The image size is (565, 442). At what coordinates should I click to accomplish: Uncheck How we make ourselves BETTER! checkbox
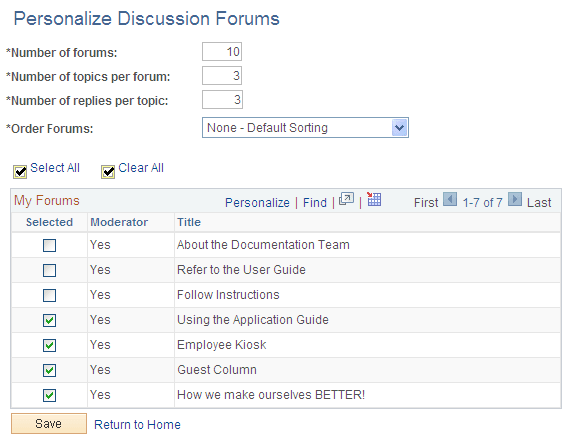(49, 396)
